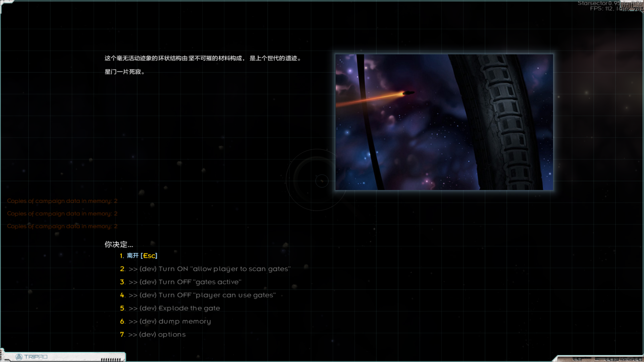Select the leave option marked Esc
The height and width of the screenshot is (362, 644).
139,256
